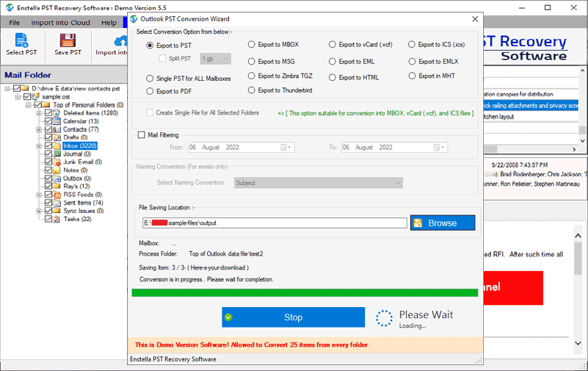The height and width of the screenshot is (371, 588).
Task: Select Export to MSG radio button
Action: point(251,61)
